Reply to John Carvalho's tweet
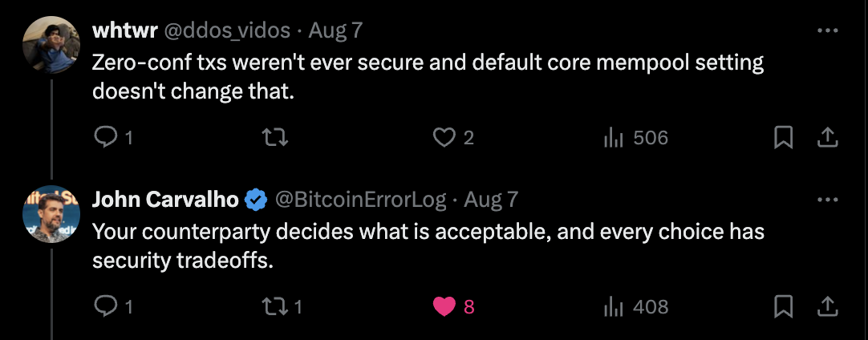 click(x=105, y=306)
